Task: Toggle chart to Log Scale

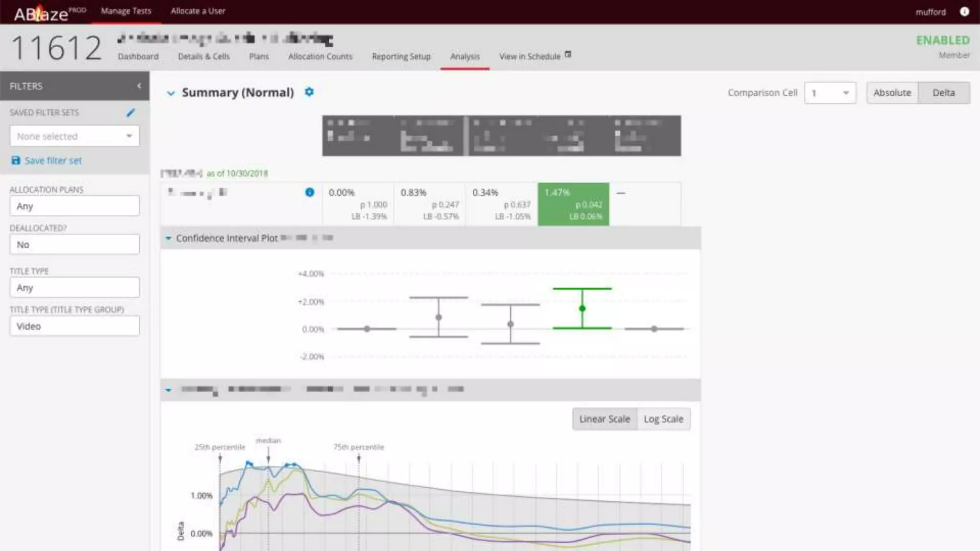Action: 663,419
